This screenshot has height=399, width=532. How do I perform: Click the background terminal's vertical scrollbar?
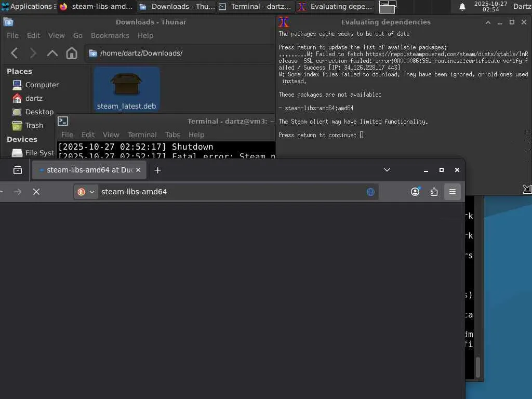478,367
